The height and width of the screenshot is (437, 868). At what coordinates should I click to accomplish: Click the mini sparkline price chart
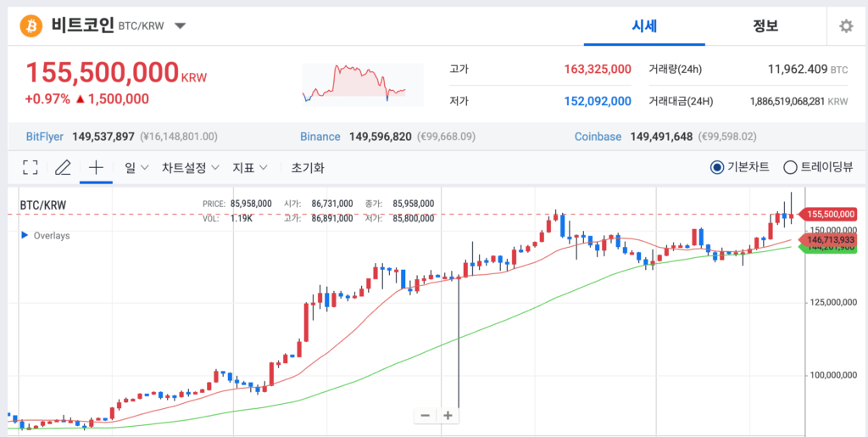pyautogui.click(x=363, y=84)
